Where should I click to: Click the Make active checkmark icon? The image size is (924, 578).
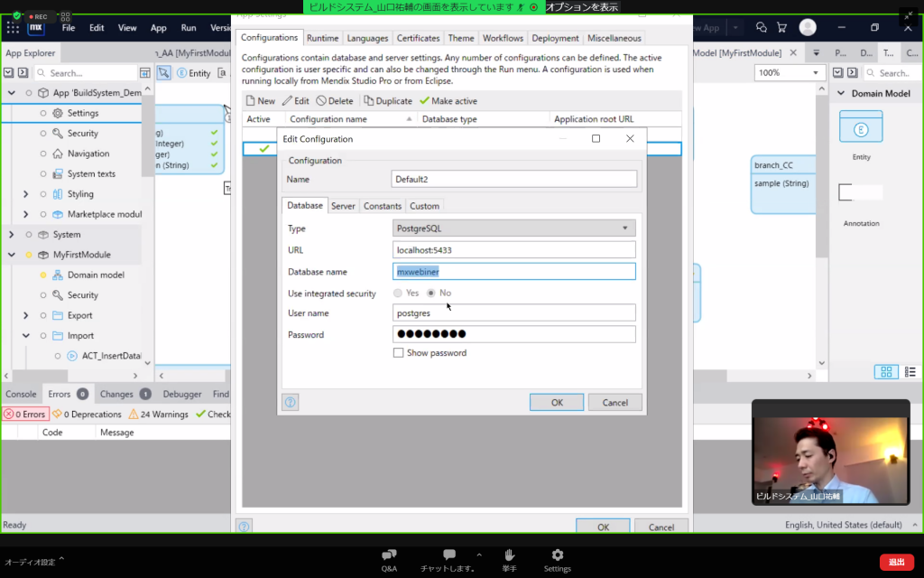pyautogui.click(x=424, y=101)
